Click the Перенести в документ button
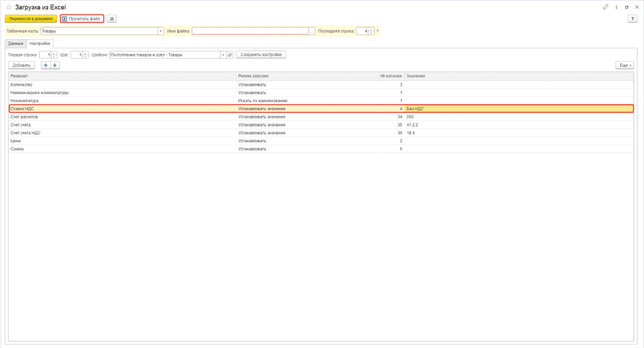 point(31,19)
